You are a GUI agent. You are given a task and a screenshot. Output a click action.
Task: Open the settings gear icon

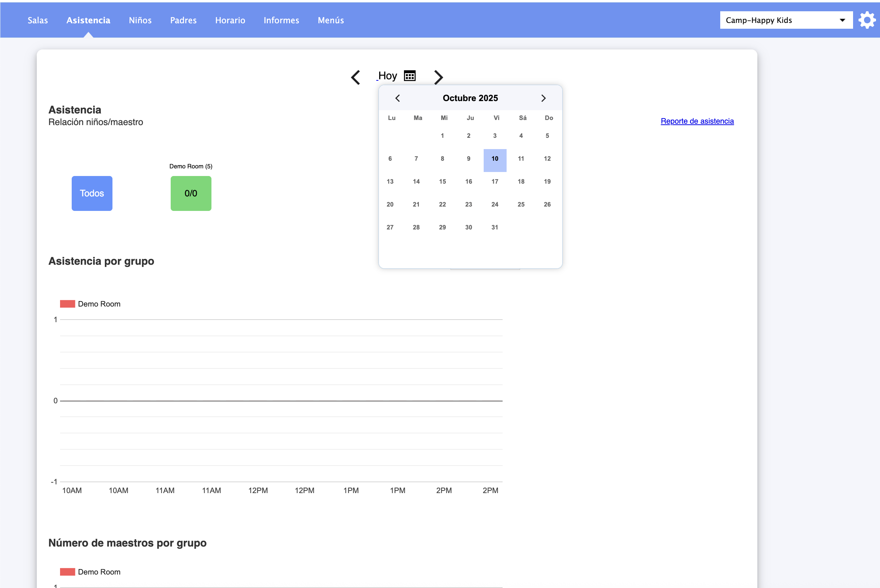(x=867, y=20)
